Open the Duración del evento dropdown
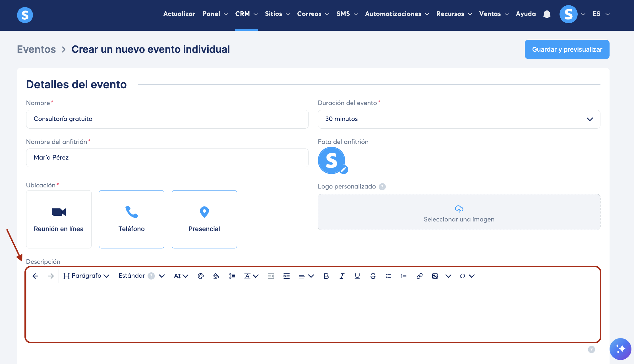Image resolution: width=634 pixels, height=364 pixels. (459, 119)
